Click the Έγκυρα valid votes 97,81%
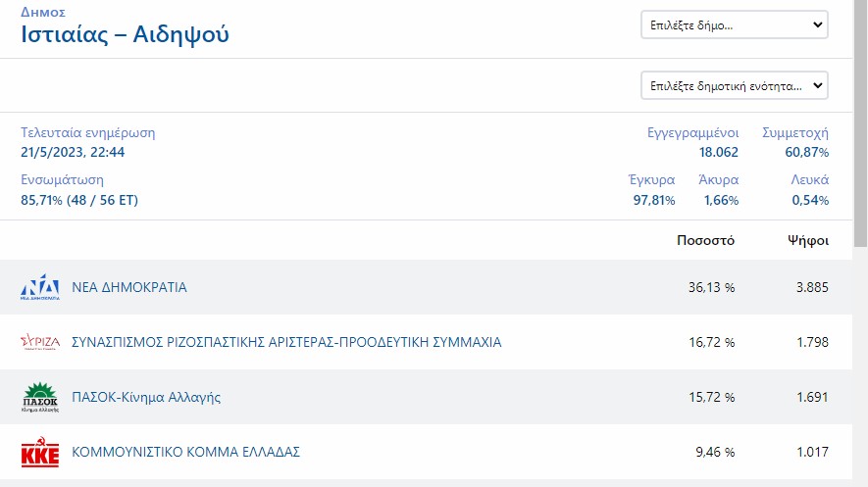 654,200
